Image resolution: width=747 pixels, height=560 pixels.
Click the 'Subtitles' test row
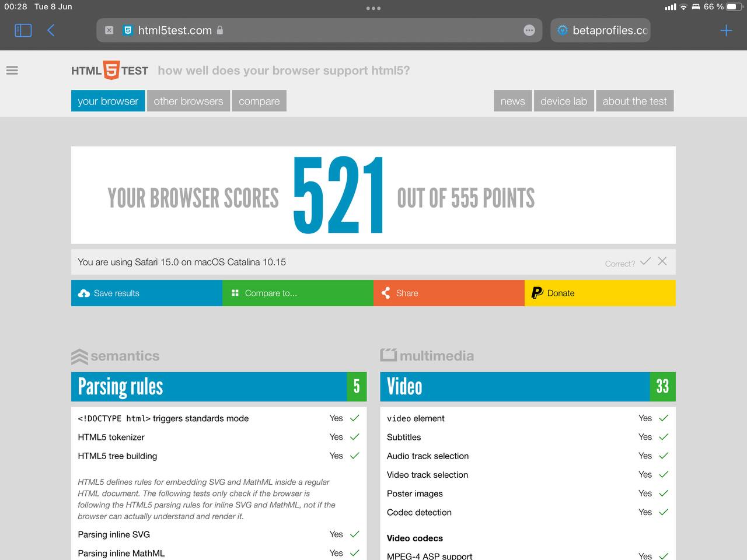[x=528, y=437]
